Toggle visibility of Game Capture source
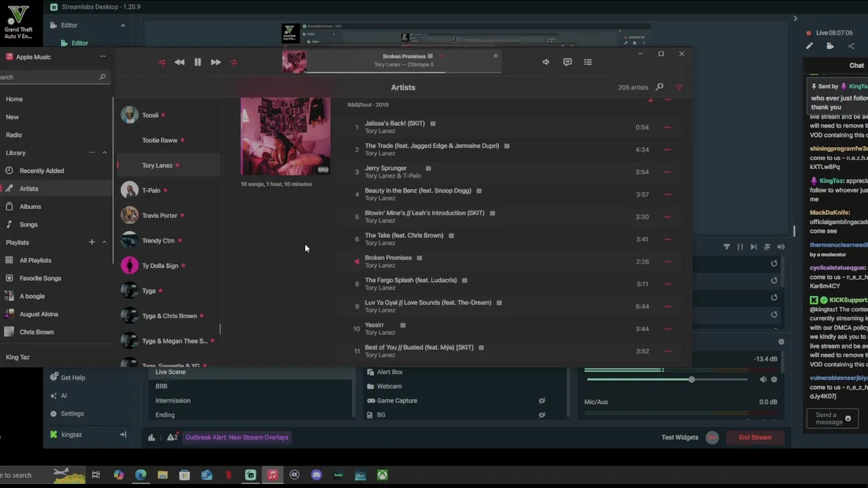Viewport: 868px width, 488px height. (542, 401)
